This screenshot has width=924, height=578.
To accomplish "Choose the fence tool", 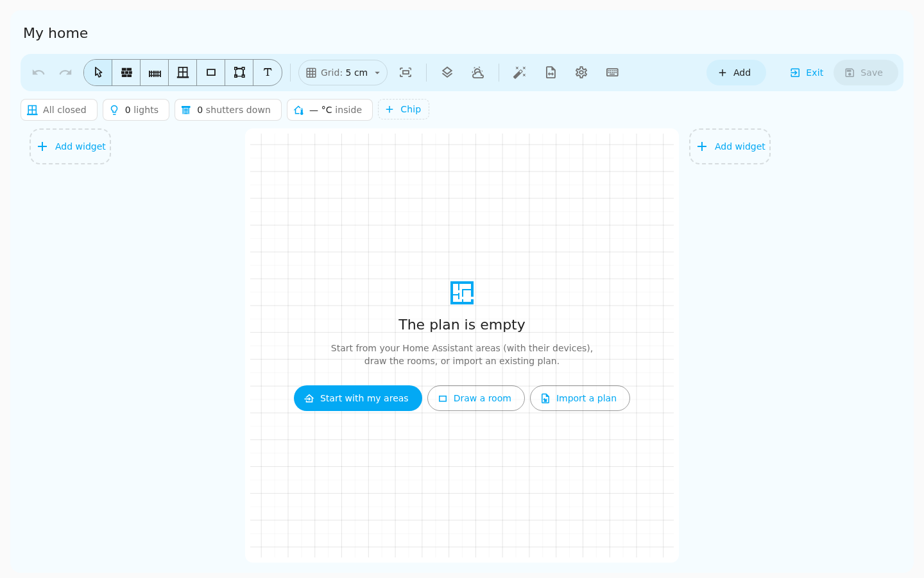I will click(155, 73).
